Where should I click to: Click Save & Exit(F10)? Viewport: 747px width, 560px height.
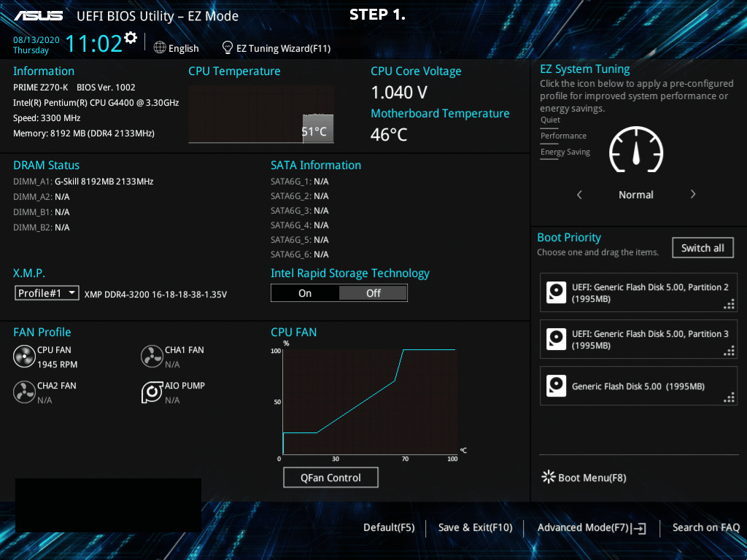coord(476,527)
